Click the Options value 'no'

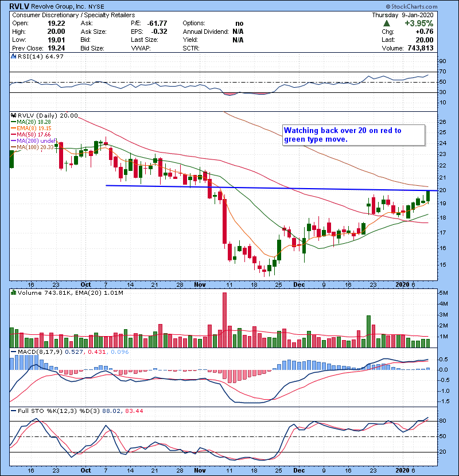click(x=239, y=24)
